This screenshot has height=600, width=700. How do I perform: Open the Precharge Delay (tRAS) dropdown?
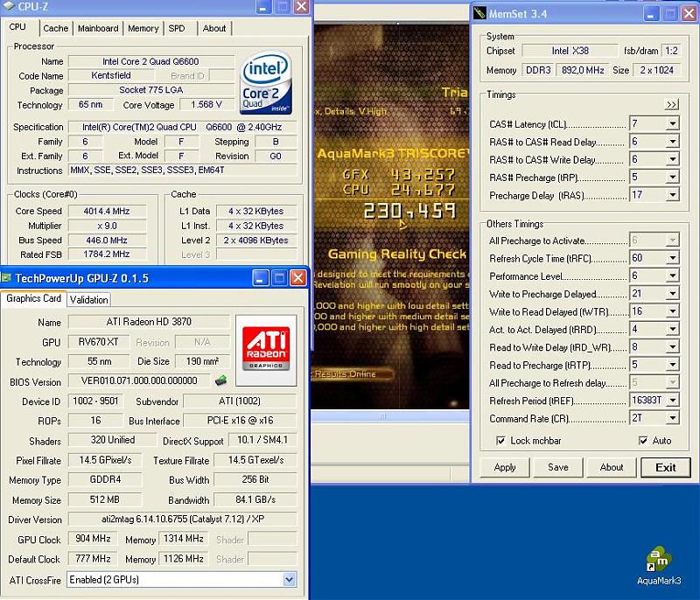coord(672,195)
